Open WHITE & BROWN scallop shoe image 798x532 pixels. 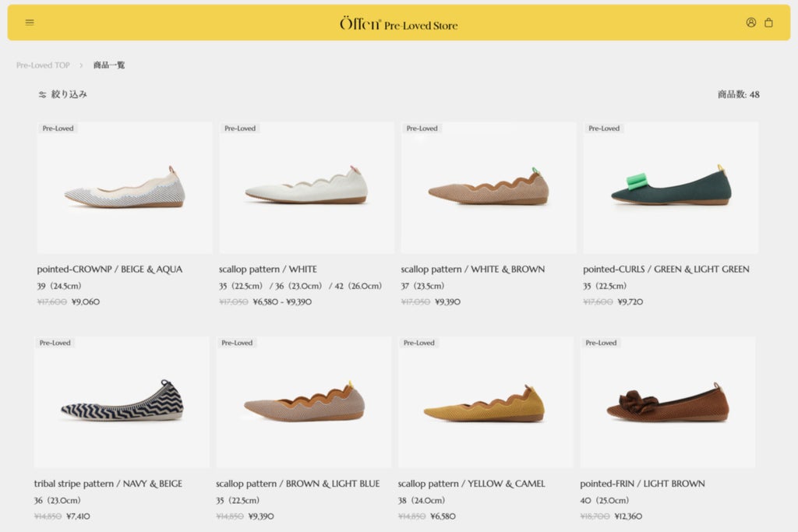click(489, 187)
